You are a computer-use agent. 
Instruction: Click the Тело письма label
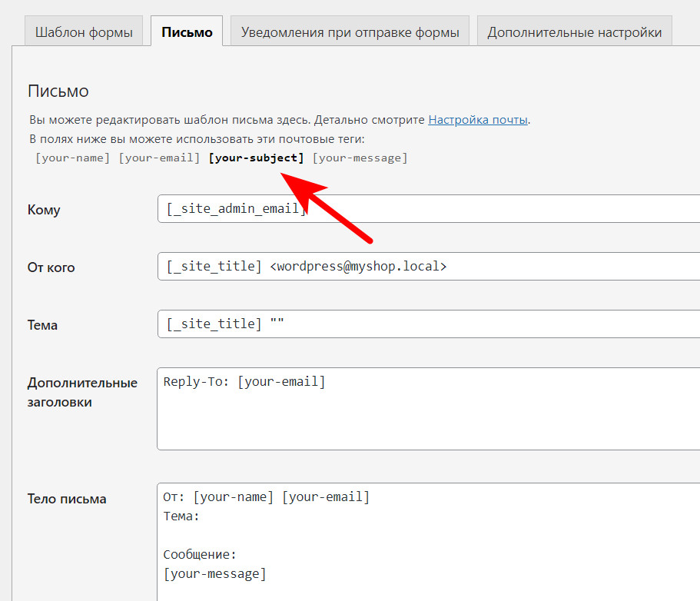[67, 499]
